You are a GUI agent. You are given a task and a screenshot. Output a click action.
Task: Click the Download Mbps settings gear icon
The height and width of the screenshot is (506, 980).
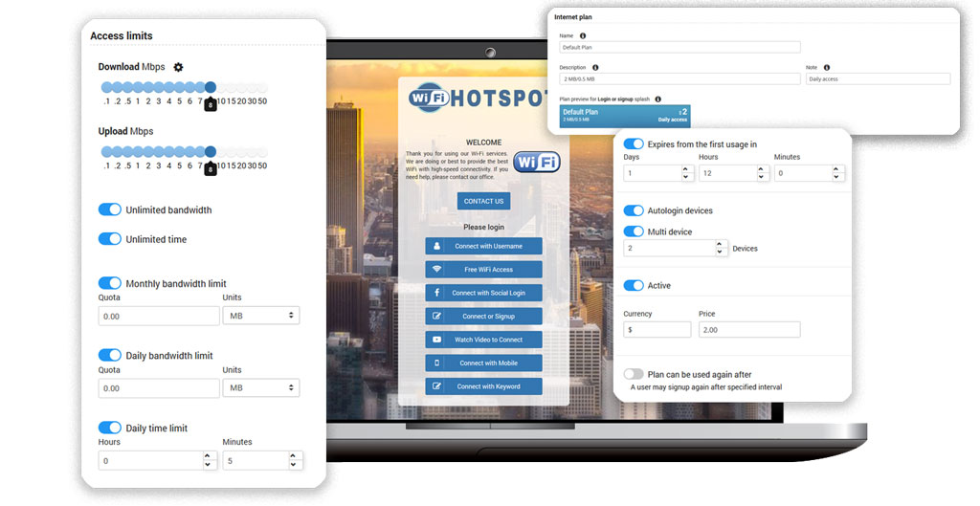(178, 67)
